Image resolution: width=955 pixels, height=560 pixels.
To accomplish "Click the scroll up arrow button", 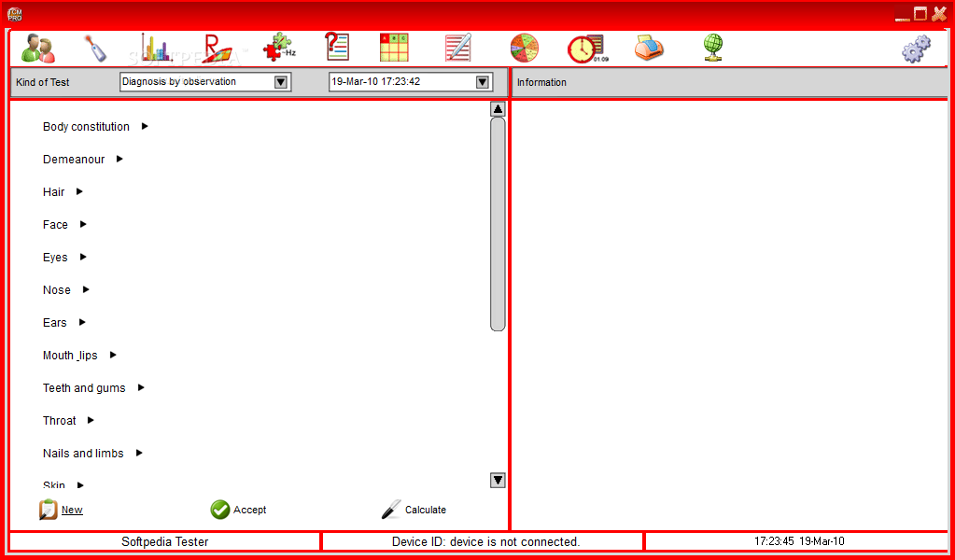I will click(498, 109).
